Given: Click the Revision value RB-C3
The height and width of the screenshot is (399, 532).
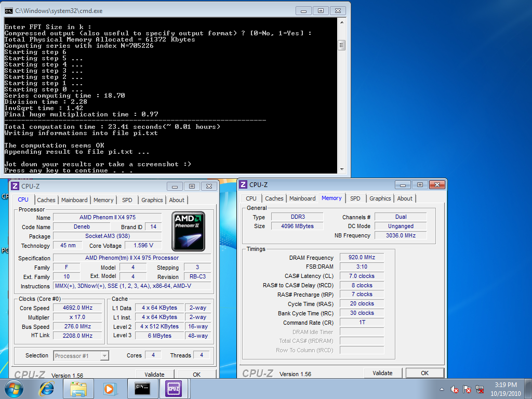Looking at the screenshot, I should [x=197, y=276].
